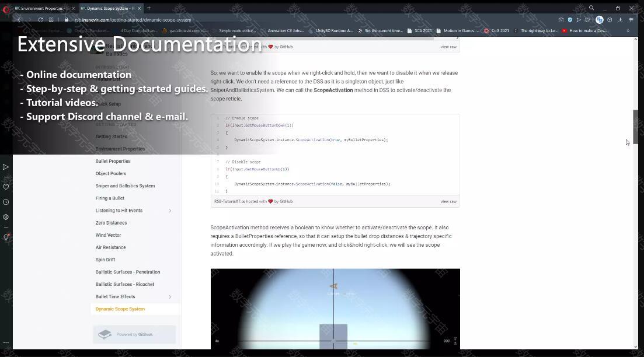
Task: Click the send arrow icon in address bar
Action: click(579, 20)
